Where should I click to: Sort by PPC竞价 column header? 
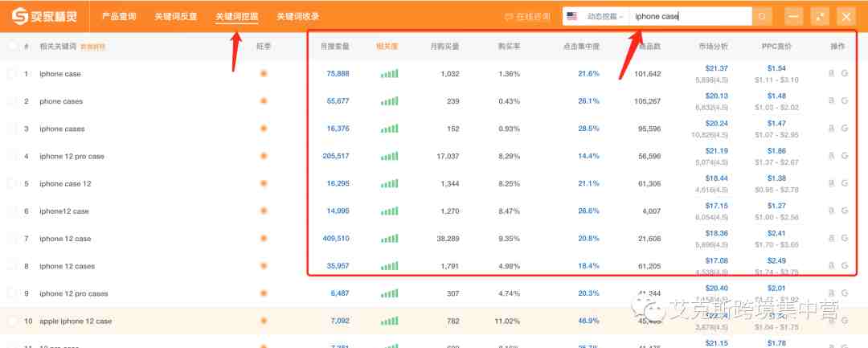[x=776, y=47]
